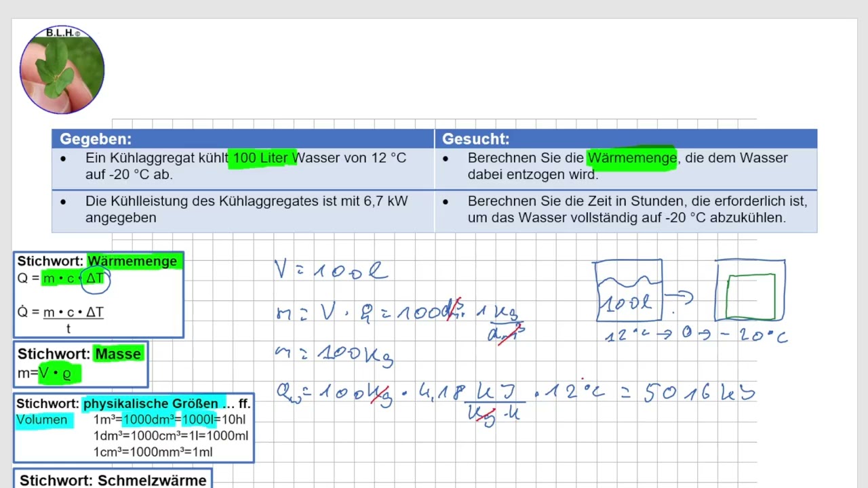Screen dimensions: 868x488
Task: Click 'Stichwort: Masse' heading
Action: coord(79,354)
